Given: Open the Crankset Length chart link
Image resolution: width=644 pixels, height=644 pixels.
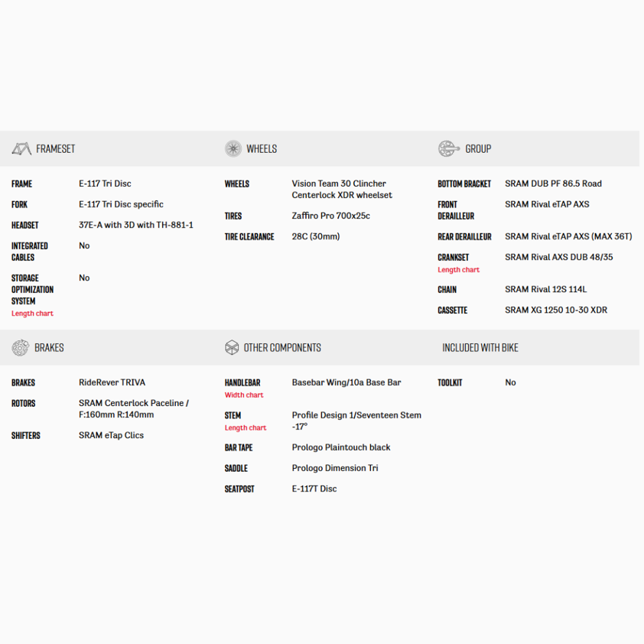Looking at the screenshot, I should [458, 270].
